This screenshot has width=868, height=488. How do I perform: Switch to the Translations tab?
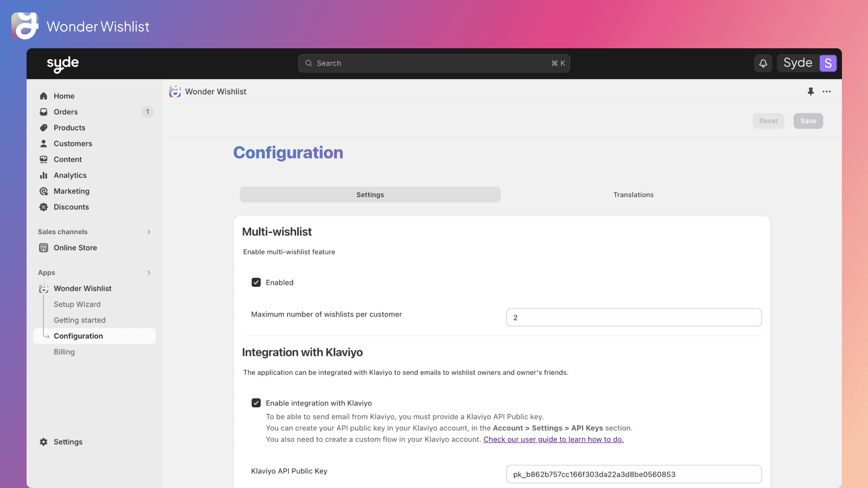633,195
